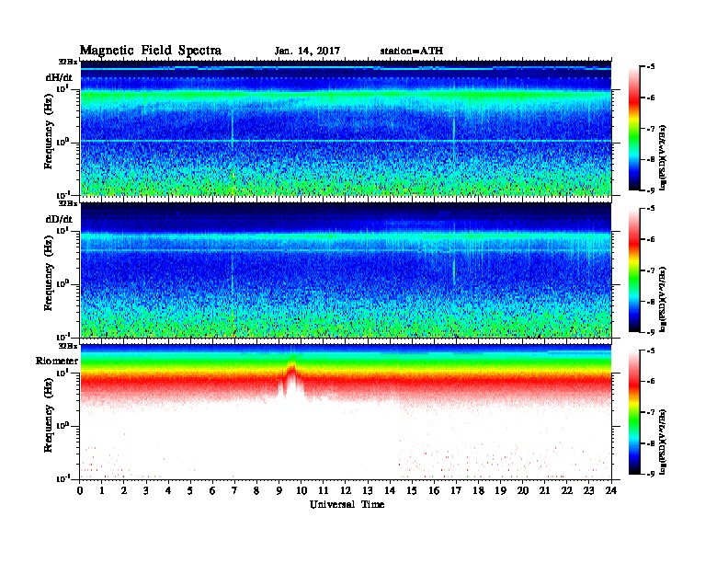This screenshot has height=563, width=728.
Task: Click the Riometer spectrogram peak near 9.5 UT
Action: 292,379
